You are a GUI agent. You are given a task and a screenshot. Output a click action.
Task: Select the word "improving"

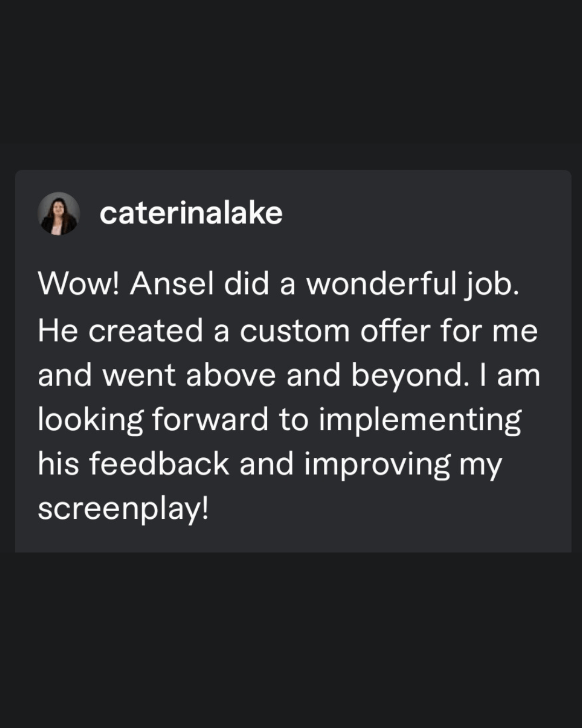377,464
